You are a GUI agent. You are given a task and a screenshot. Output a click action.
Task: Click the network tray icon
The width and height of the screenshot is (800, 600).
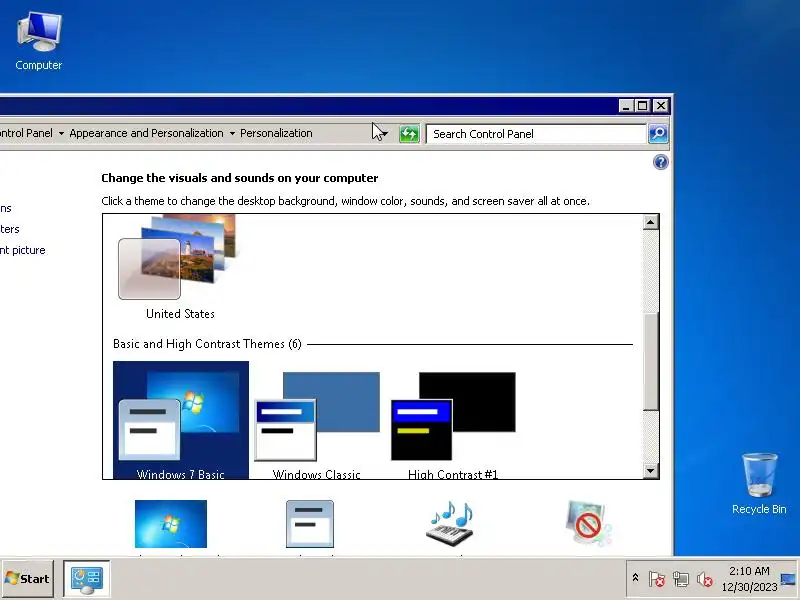tap(681, 579)
